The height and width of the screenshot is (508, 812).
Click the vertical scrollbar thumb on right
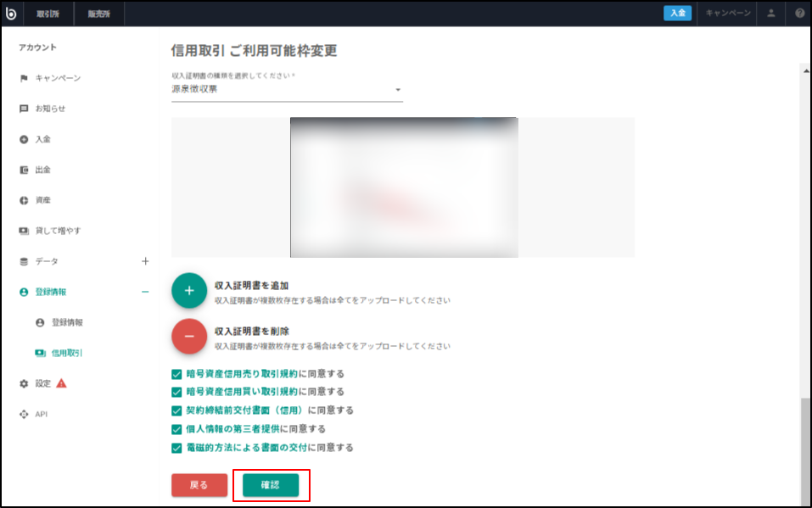point(805,449)
